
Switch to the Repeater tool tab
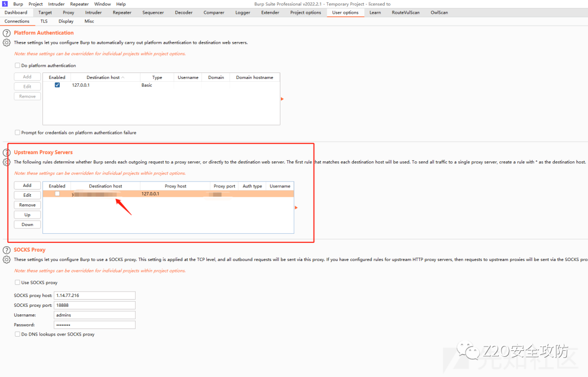(122, 13)
